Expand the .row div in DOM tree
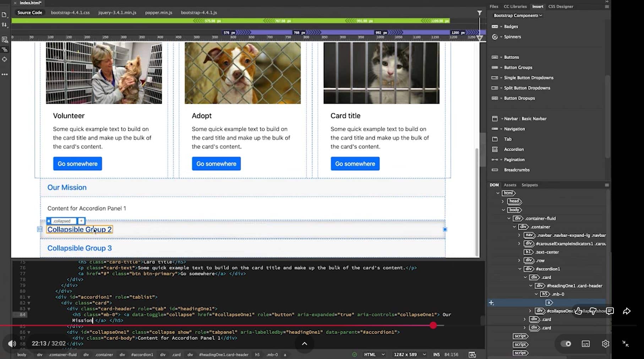Viewport: 644px width, 359px height. point(519,261)
